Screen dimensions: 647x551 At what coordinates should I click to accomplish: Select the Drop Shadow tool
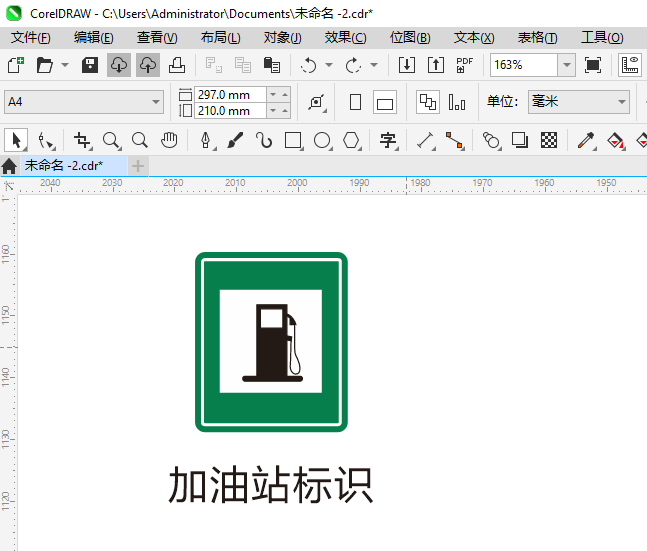point(520,140)
